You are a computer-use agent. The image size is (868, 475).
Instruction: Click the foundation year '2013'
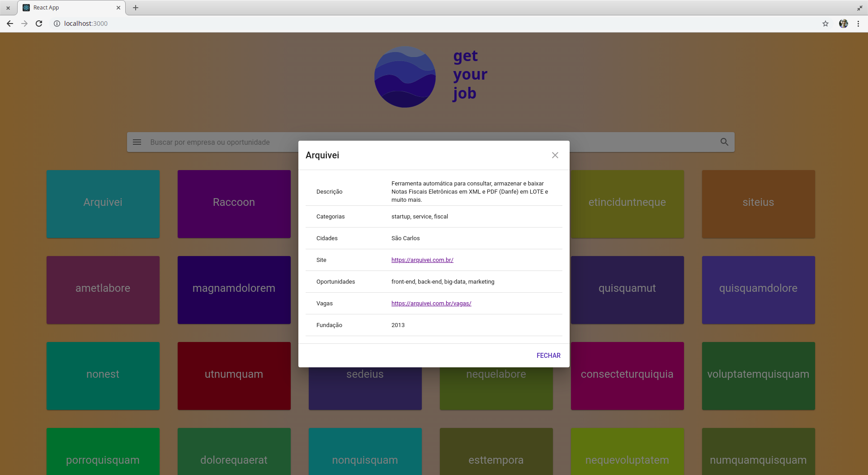click(398, 325)
